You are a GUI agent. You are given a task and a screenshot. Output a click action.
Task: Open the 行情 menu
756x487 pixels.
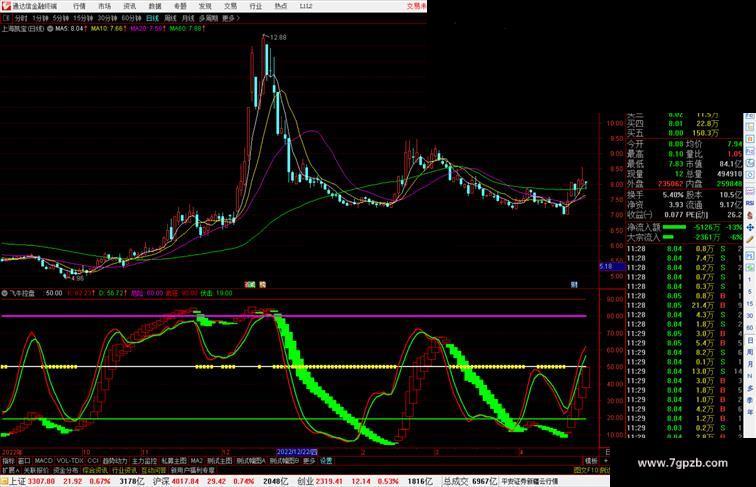click(x=79, y=6)
